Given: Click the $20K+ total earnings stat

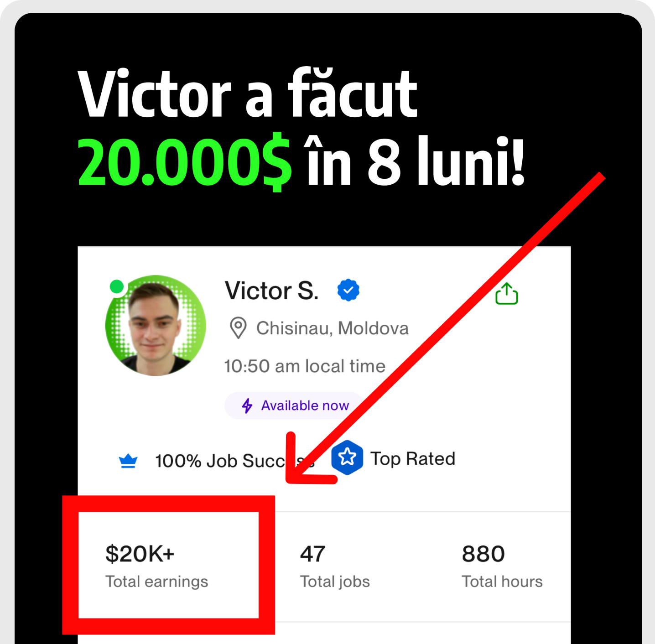Looking at the screenshot, I should pos(156,566).
